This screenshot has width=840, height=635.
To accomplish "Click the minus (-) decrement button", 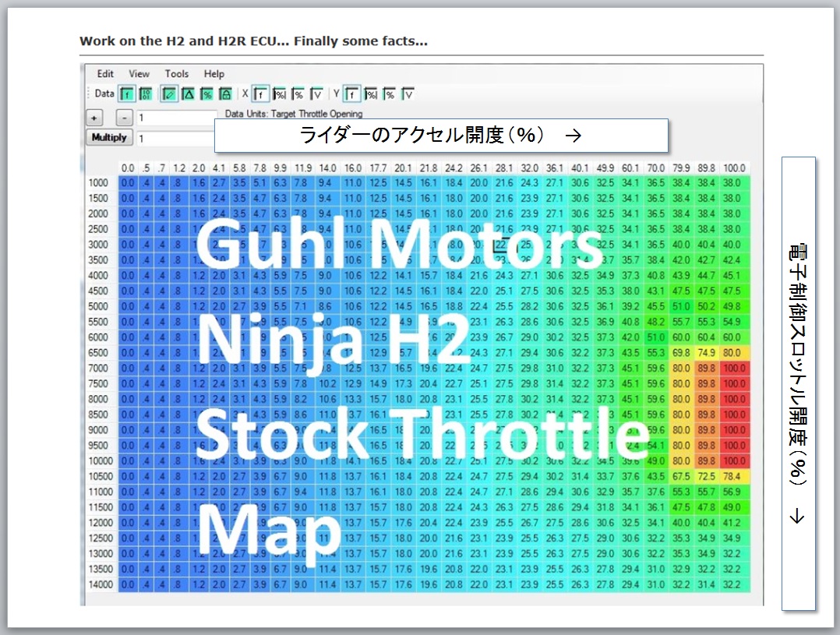I will (125, 118).
